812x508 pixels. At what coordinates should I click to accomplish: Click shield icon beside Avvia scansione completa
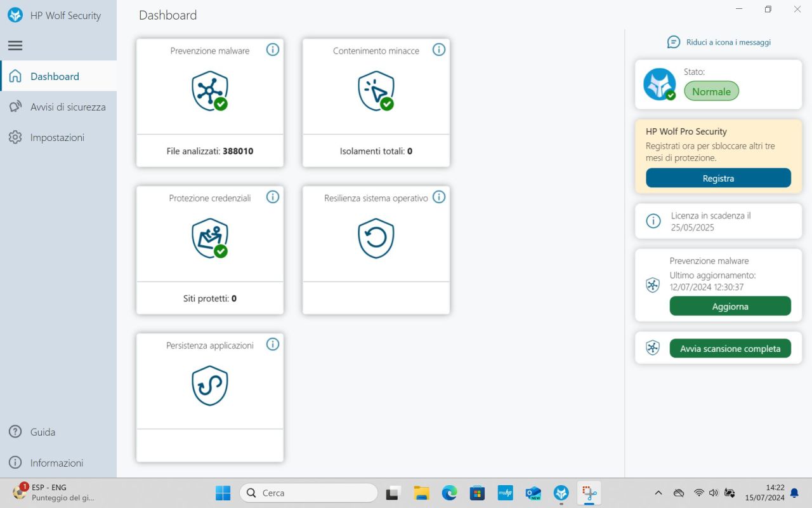(x=653, y=348)
